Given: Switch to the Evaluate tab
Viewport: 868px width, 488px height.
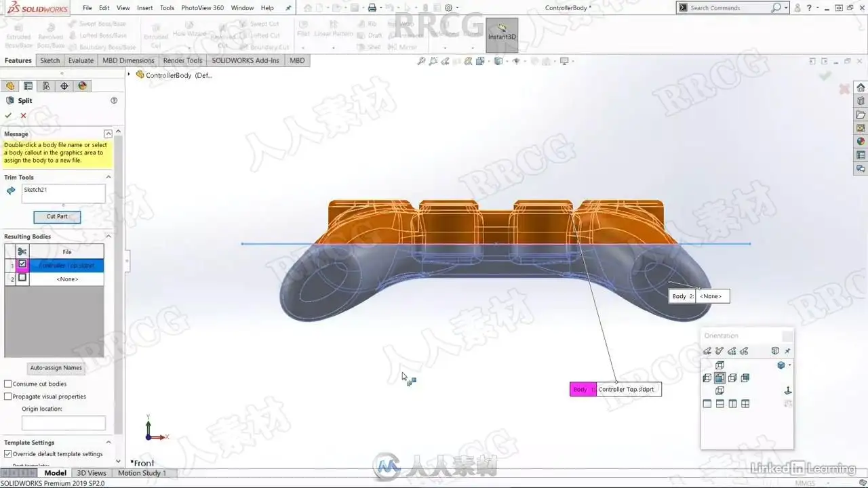Looking at the screenshot, I should coord(81,60).
